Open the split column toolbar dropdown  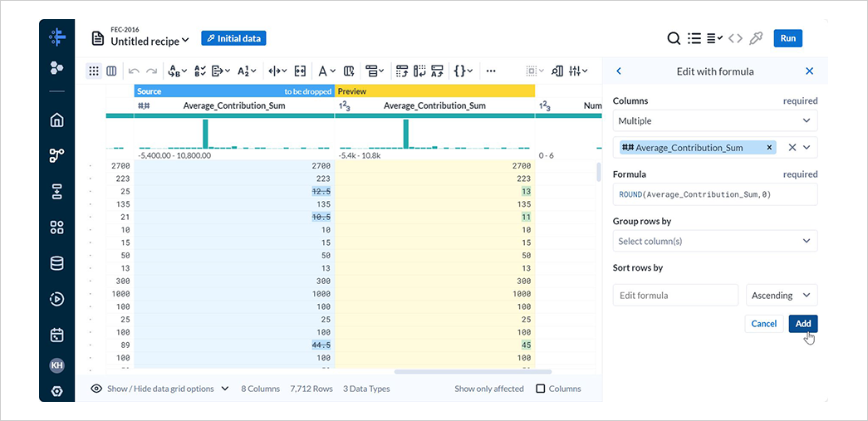tap(277, 71)
